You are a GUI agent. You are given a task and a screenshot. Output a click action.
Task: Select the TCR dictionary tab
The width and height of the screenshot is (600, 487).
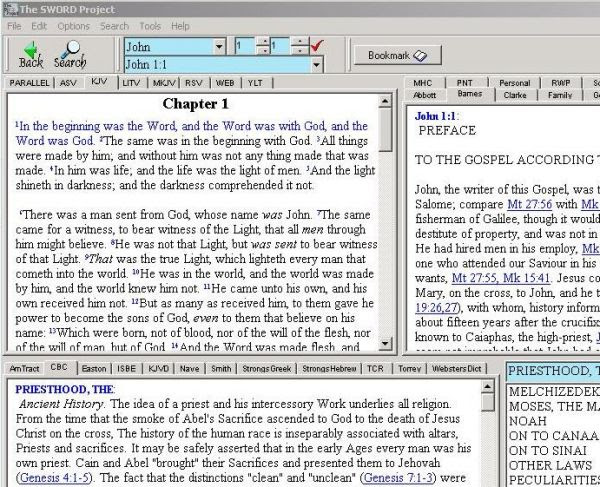point(375,369)
